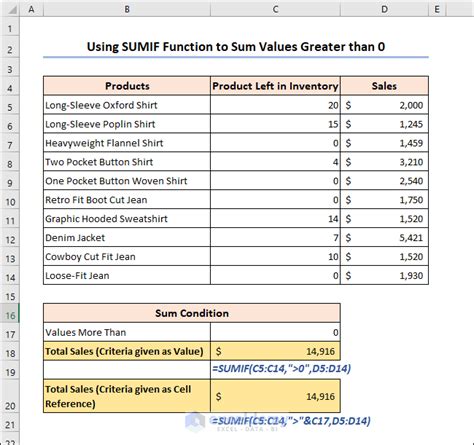Click inventory value 20 for Oxford Shirt

[275, 105]
